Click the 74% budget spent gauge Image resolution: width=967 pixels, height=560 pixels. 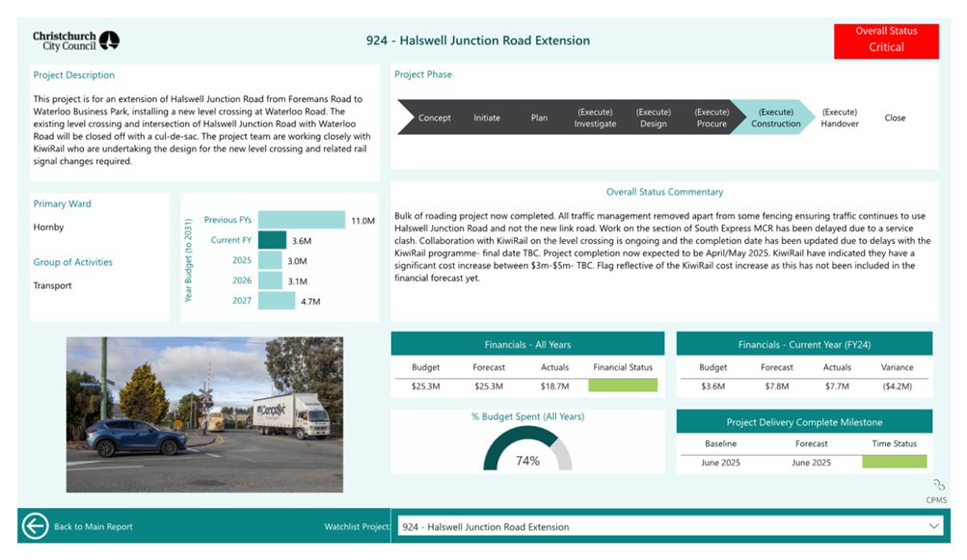point(528,448)
